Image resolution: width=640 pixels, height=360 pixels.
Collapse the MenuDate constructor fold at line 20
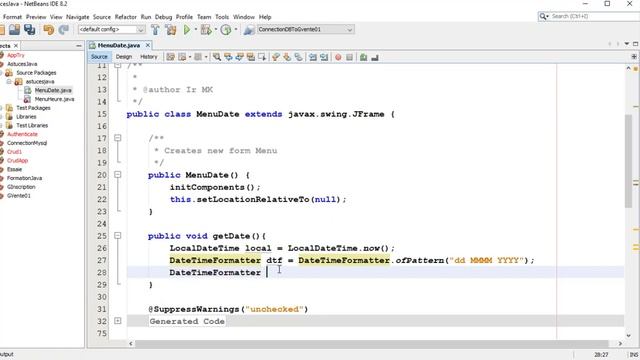[118, 175]
